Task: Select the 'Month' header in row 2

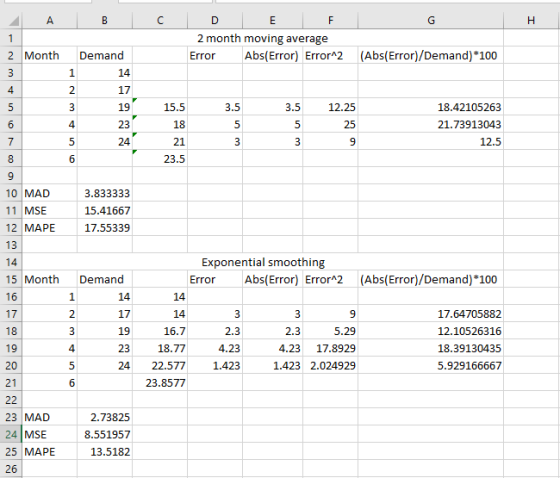Action: tap(50, 55)
